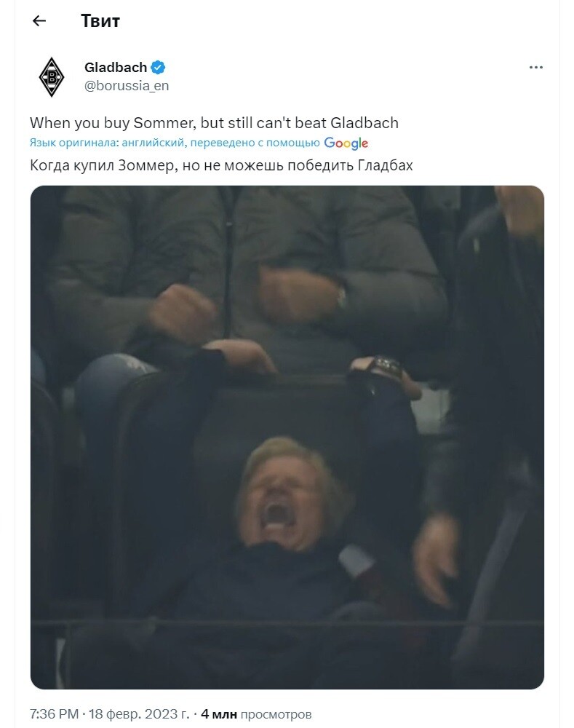Click the translated Russian tweet text
Image resolution: width=574 pixels, height=728 pixels.
[221, 165]
